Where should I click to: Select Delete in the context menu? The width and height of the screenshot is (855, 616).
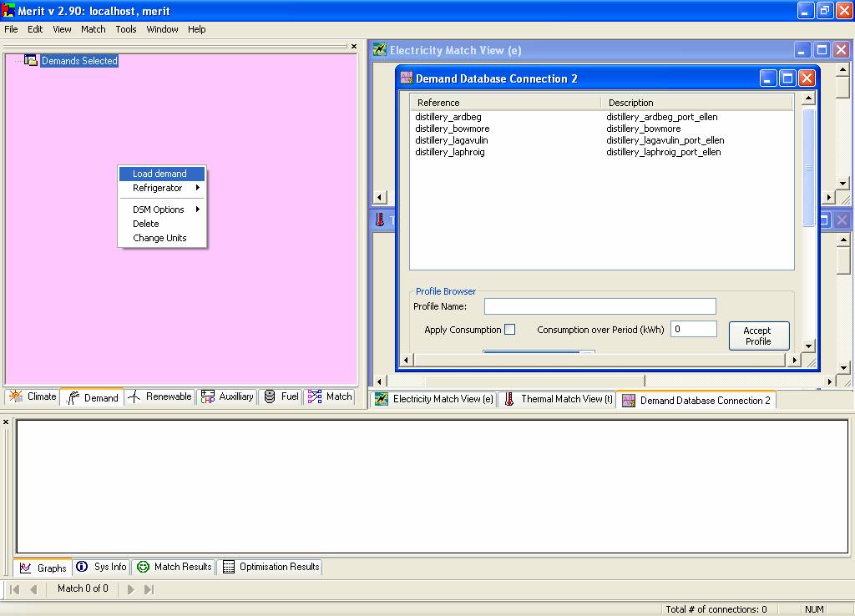coord(145,224)
